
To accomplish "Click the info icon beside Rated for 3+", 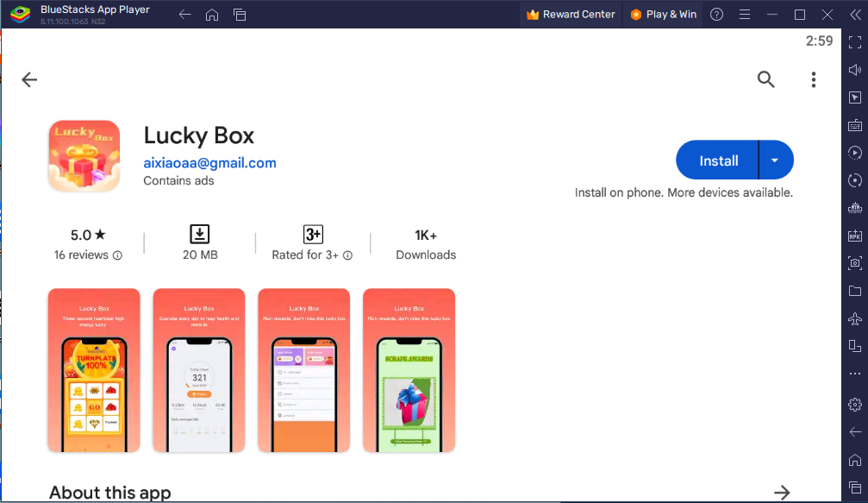I will click(x=347, y=255).
